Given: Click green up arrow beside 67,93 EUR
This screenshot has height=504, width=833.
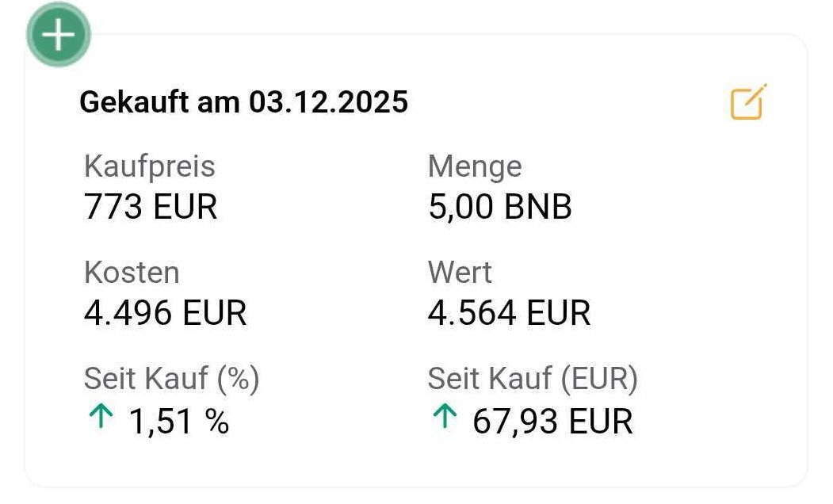Looking at the screenshot, I should click(445, 418).
